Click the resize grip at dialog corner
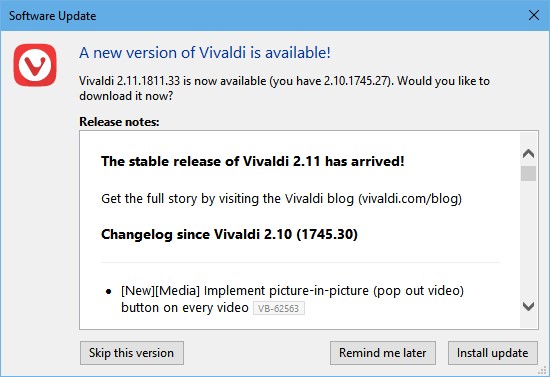Image resolution: width=550 pixels, height=377 pixels. [543, 371]
